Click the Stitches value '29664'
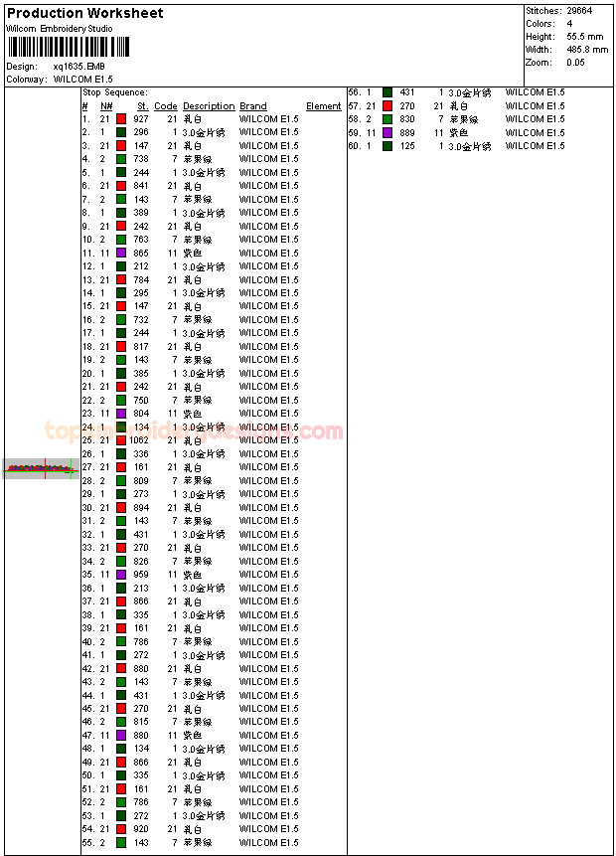Viewport: 616px width, 856px height. (x=579, y=10)
